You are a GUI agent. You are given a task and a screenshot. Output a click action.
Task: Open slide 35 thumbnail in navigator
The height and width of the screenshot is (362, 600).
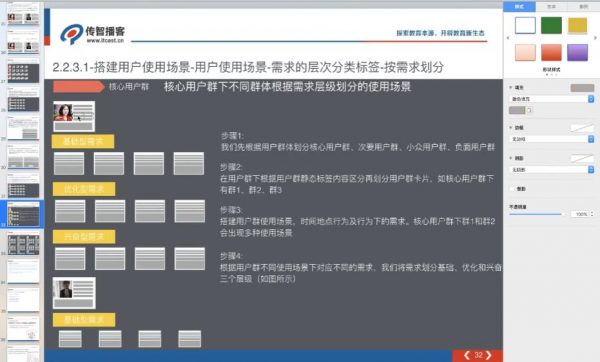23,301
